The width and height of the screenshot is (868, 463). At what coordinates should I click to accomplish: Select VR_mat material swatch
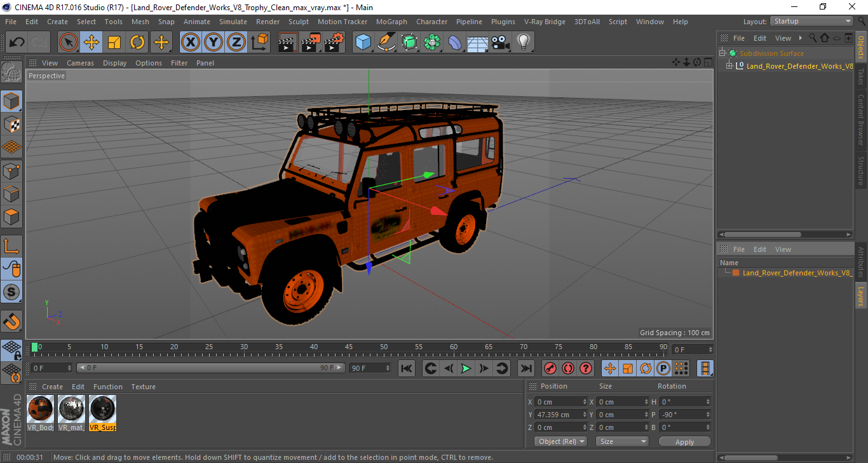pos(71,409)
